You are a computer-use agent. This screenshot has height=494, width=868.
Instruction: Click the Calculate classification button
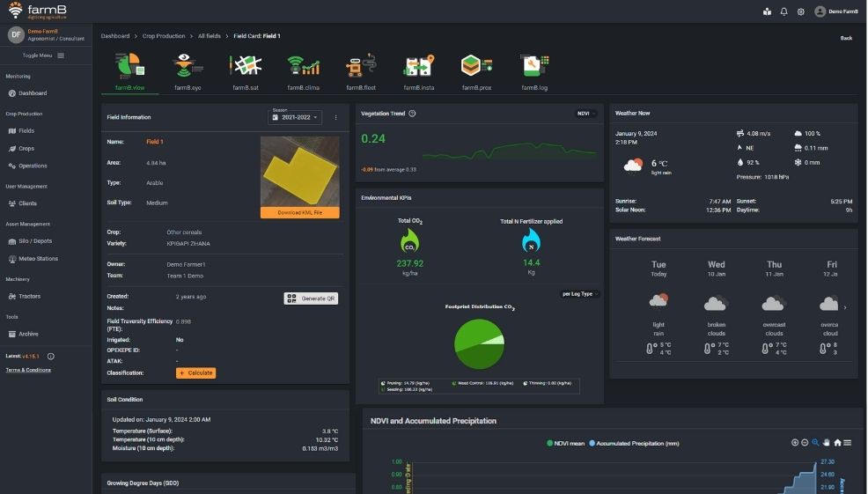pyautogui.click(x=196, y=372)
